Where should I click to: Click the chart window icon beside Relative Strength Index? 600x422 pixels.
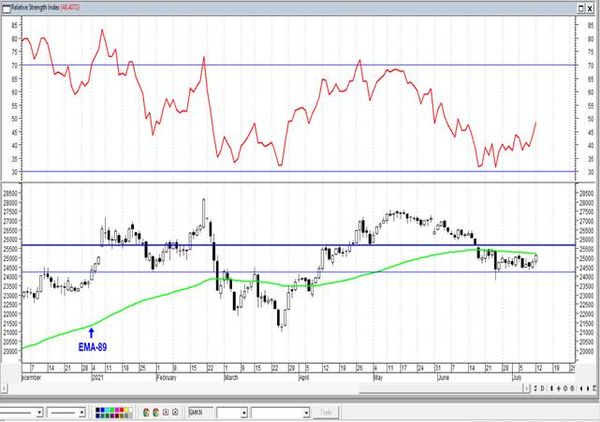coord(7,8)
